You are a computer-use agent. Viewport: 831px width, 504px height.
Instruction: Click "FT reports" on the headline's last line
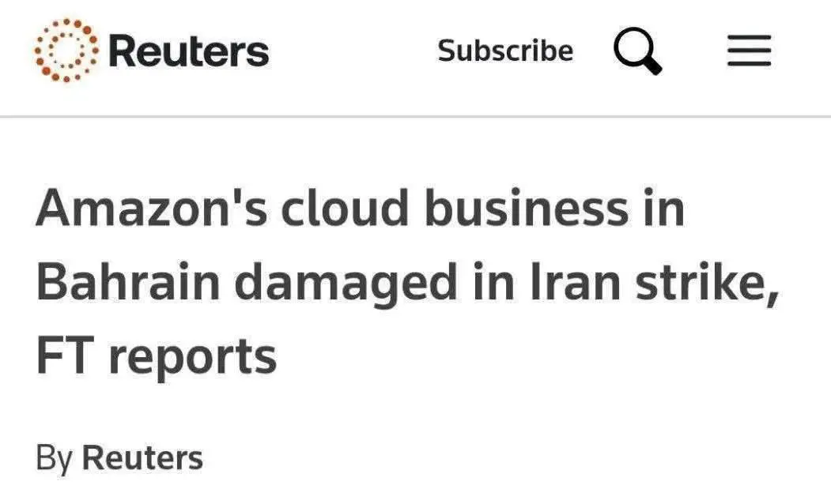[157, 356]
